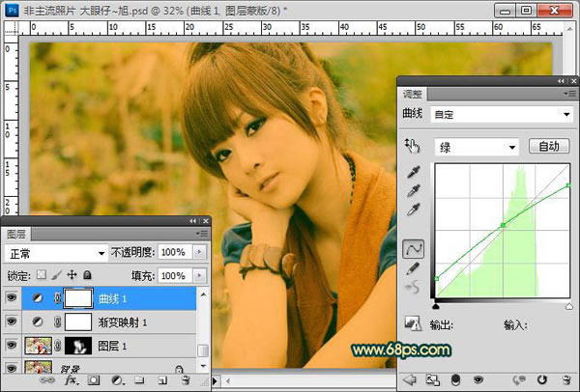Hide the 图层 1 layer
This screenshot has width=580, height=392.
pos(12,345)
